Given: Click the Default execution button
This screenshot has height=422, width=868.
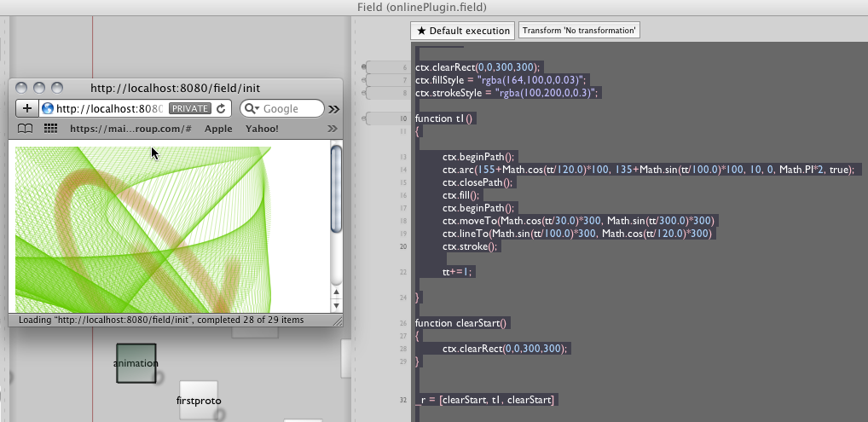Looking at the screenshot, I should coord(462,31).
